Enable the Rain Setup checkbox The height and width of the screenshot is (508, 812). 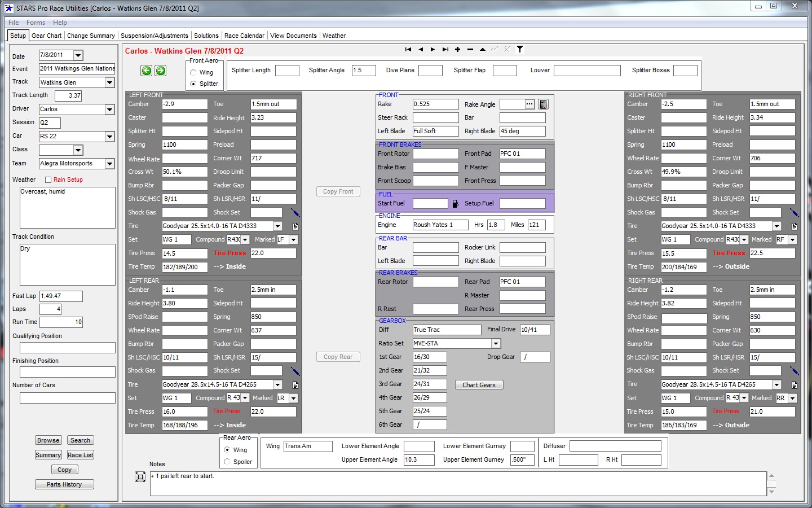point(48,180)
